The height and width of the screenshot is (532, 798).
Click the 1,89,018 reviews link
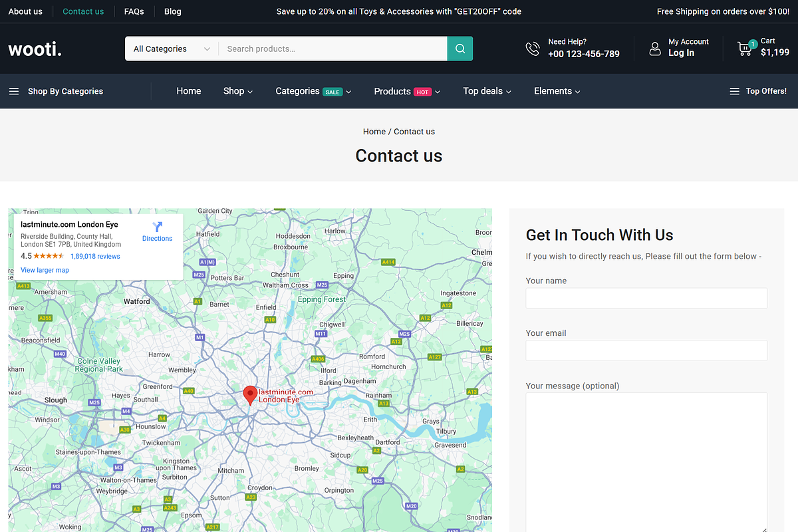point(95,256)
